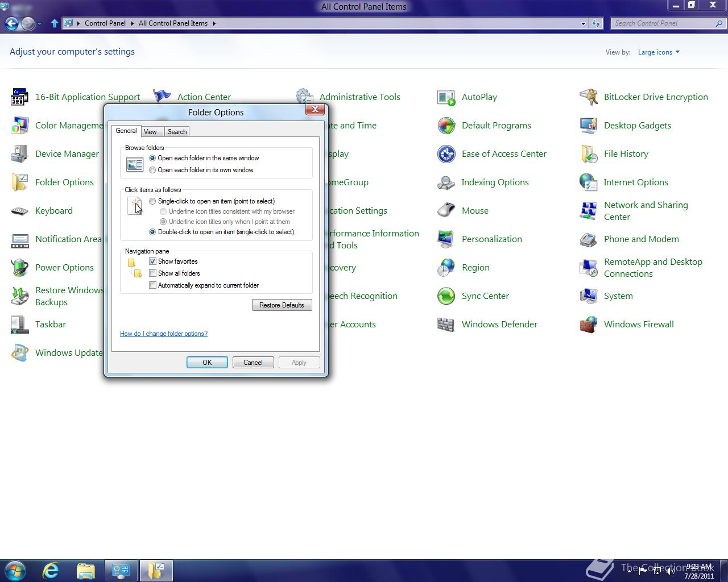Open the System control panel item
The height and width of the screenshot is (582, 728).
tap(618, 296)
